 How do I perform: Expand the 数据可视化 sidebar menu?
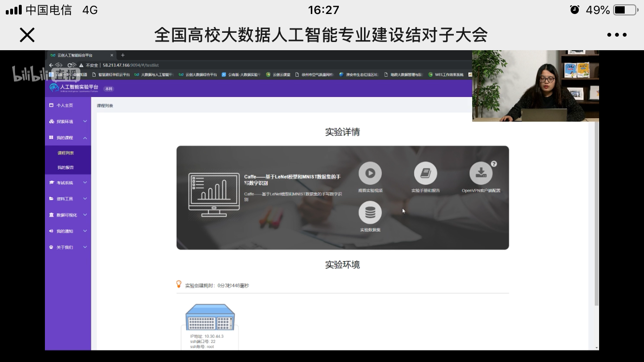pos(68,215)
